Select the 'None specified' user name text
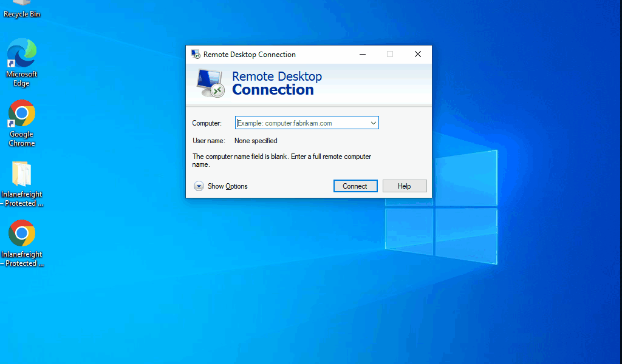The height and width of the screenshot is (364, 622). tap(255, 140)
